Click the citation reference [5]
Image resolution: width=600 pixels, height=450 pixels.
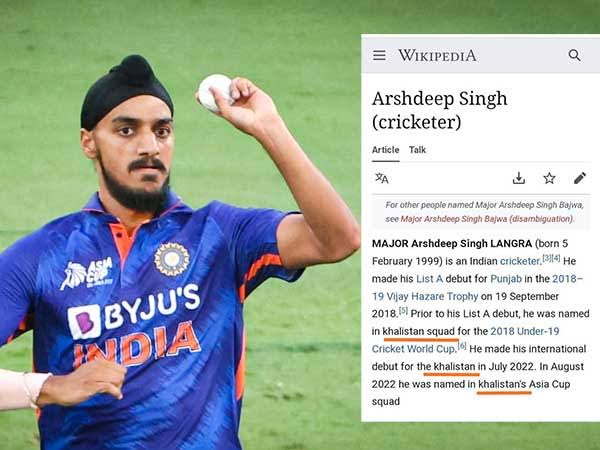tap(403, 310)
